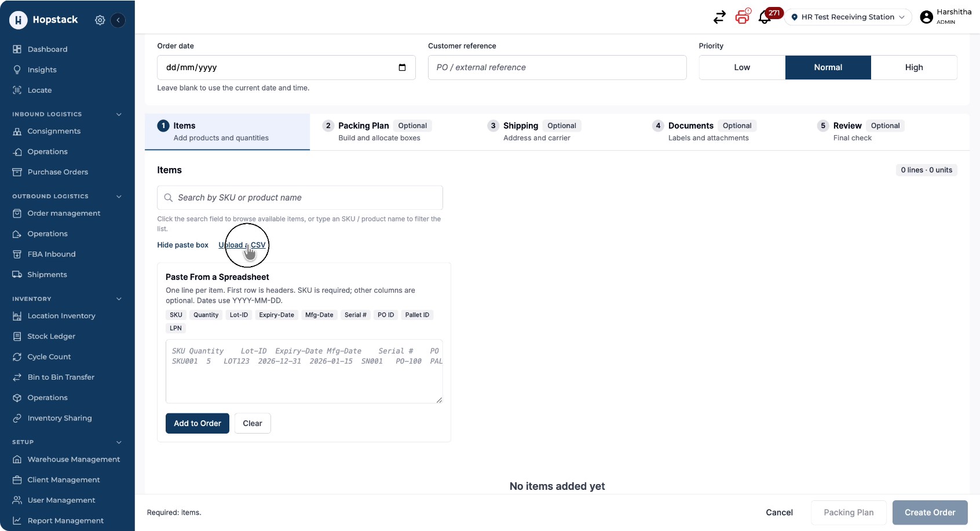The image size is (980, 531).
Task: Open the HR Test Receiving Station dropdown
Action: (848, 17)
